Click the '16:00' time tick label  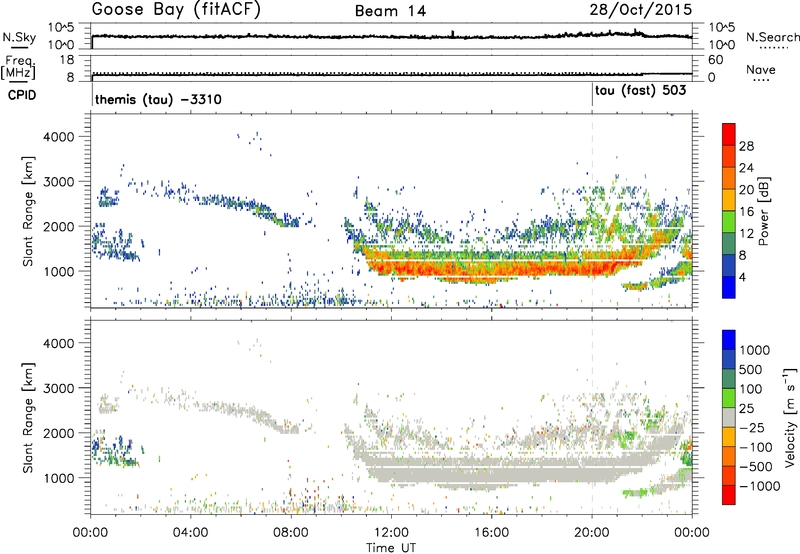click(491, 533)
